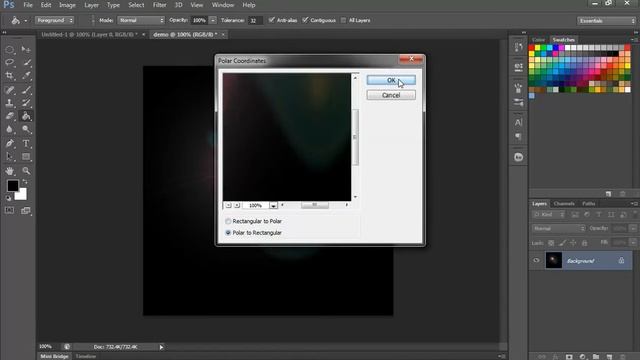
Task: Select the Path Selection tool
Action: pos(9,157)
